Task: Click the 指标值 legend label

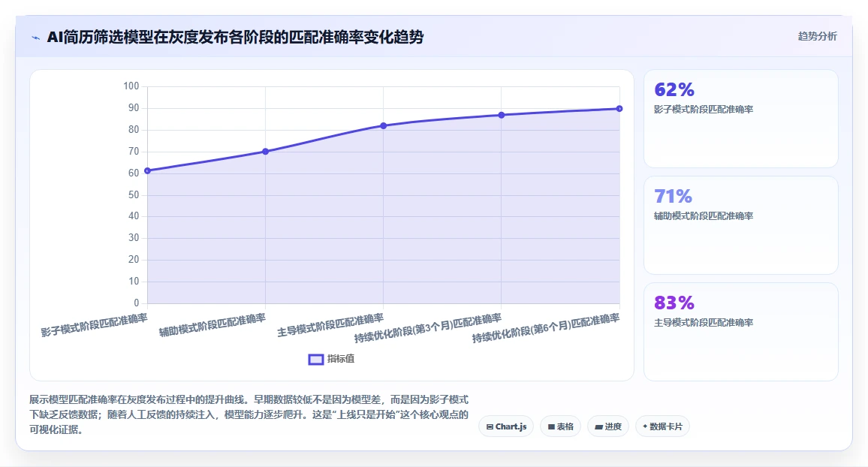Action: point(340,359)
